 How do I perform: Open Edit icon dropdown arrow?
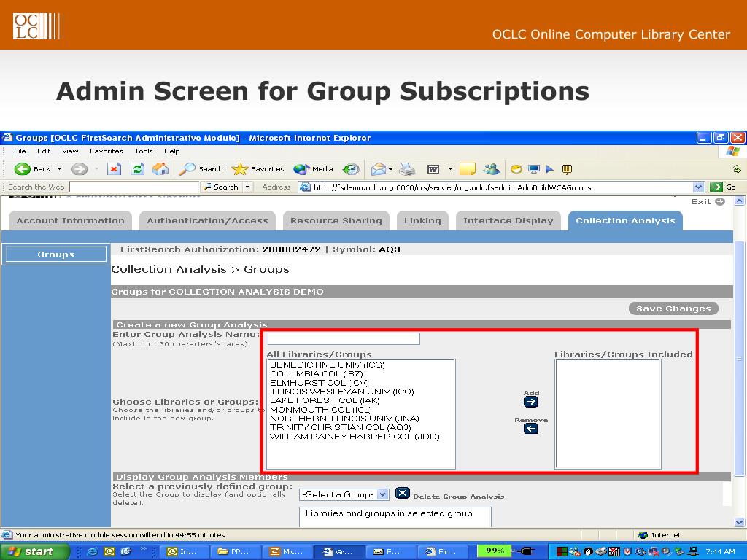[450, 168]
